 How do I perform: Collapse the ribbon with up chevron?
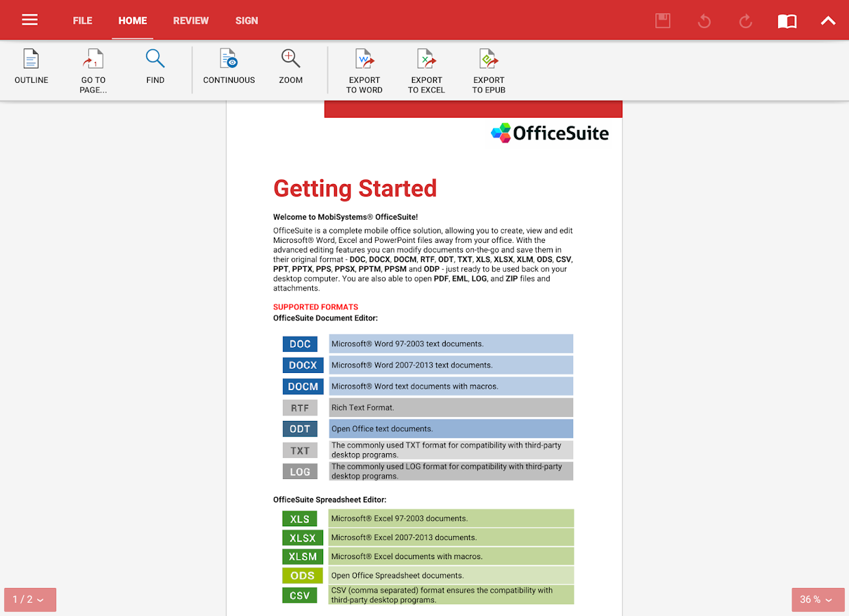(x=828, y=21)
